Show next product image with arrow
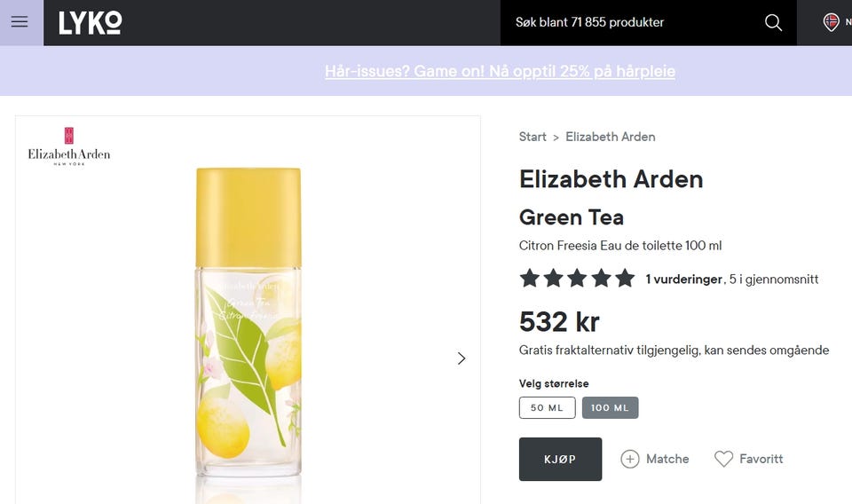 click(461, 358)
